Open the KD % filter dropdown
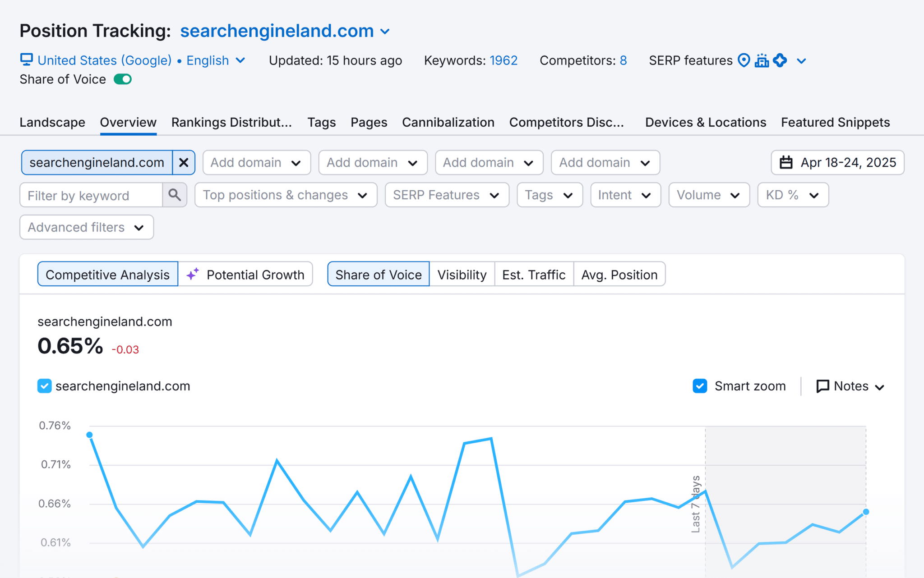 click(793, 195)
